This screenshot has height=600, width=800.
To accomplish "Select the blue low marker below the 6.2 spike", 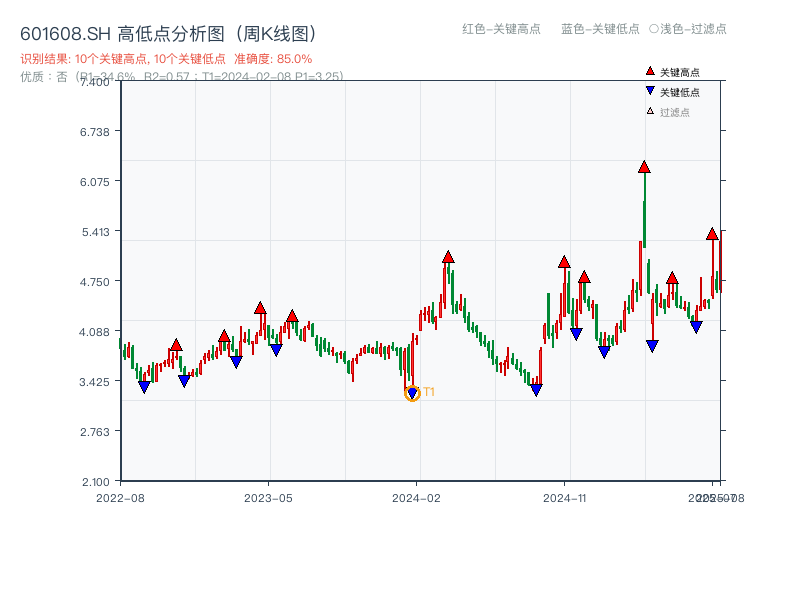I will coord(652,346).
